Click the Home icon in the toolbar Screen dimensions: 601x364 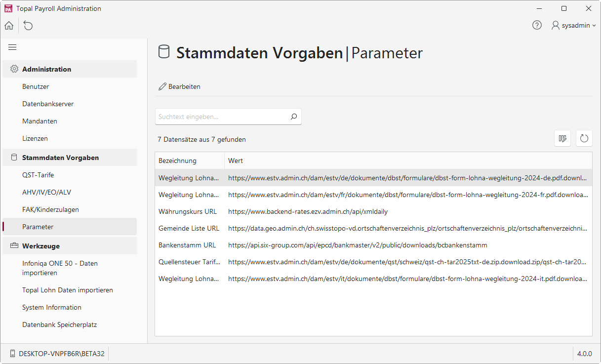pyautogui.click(x=9, y=26)
